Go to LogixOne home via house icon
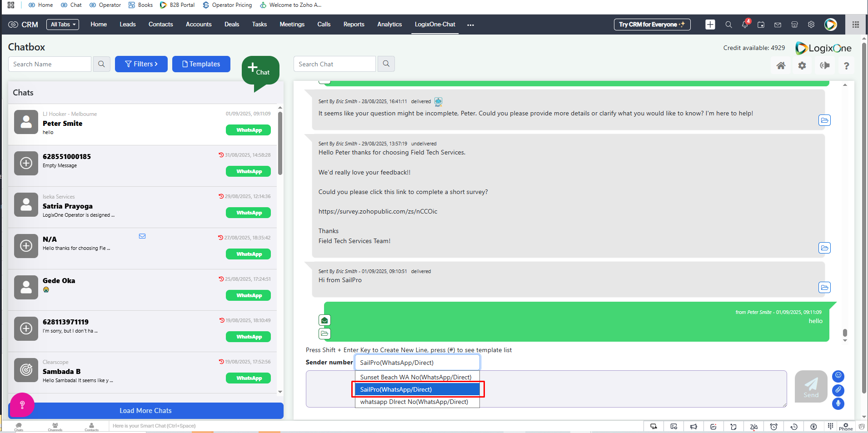The image size is (868, 433). 781,65
